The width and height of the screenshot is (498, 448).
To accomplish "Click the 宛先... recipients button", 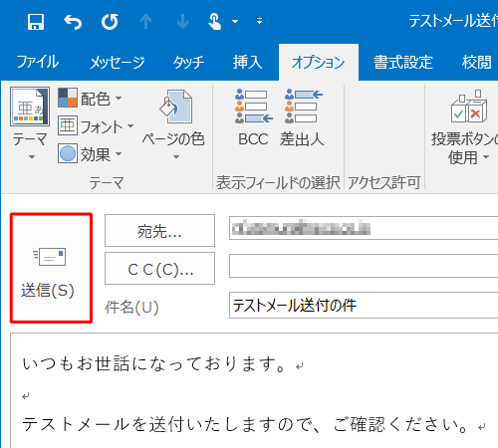I will click(x=159, y=231).
